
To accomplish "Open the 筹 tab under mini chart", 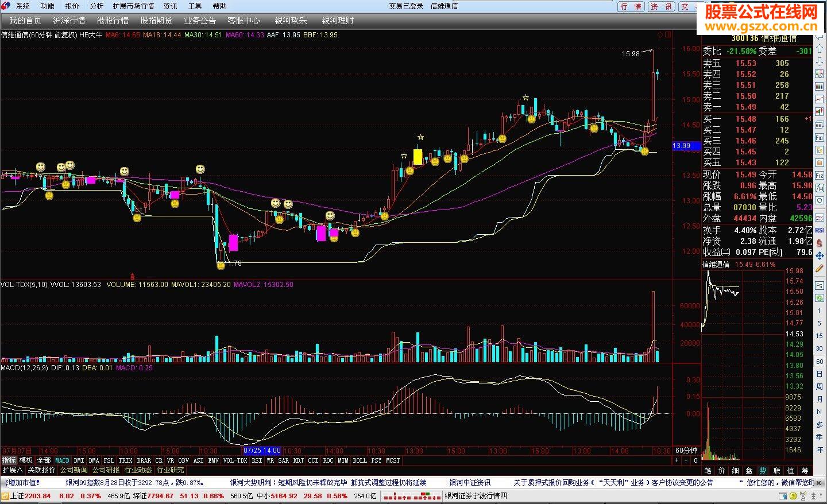I will point(805,470).
